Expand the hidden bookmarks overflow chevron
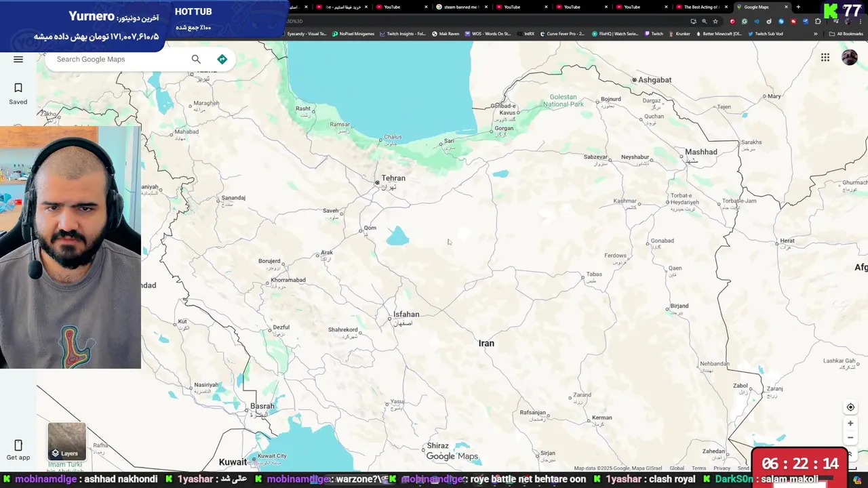The image size is (868, 488). pyautogui.click(x=816, y=34)
